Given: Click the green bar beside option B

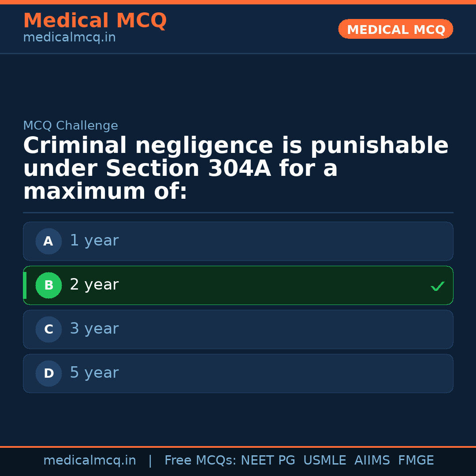Looking at the screenshot, I should (25, 285).
